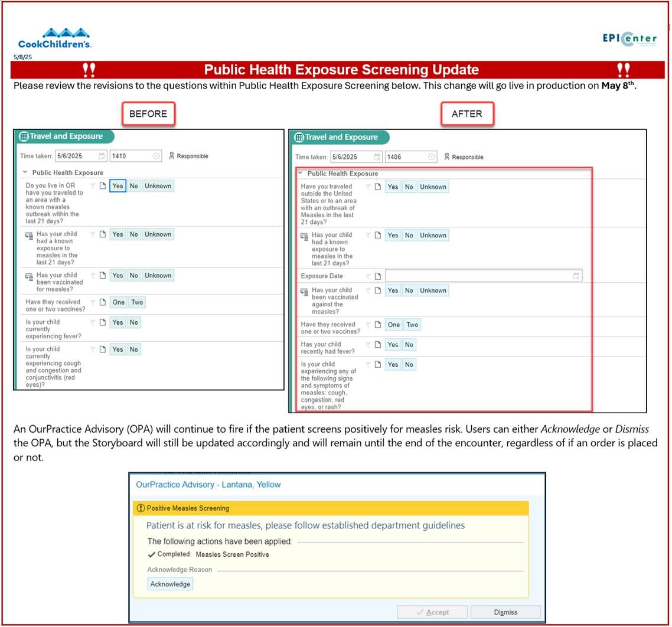Open Travel and Exposure tab in BEFORE panel
672x627 pixels.
(65, 136)
